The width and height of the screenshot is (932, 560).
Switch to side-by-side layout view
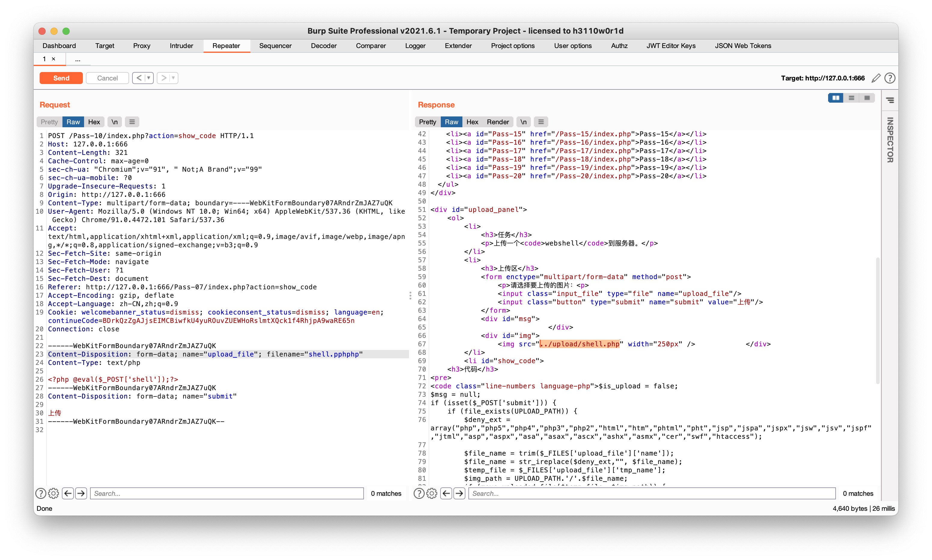(835, 98)
